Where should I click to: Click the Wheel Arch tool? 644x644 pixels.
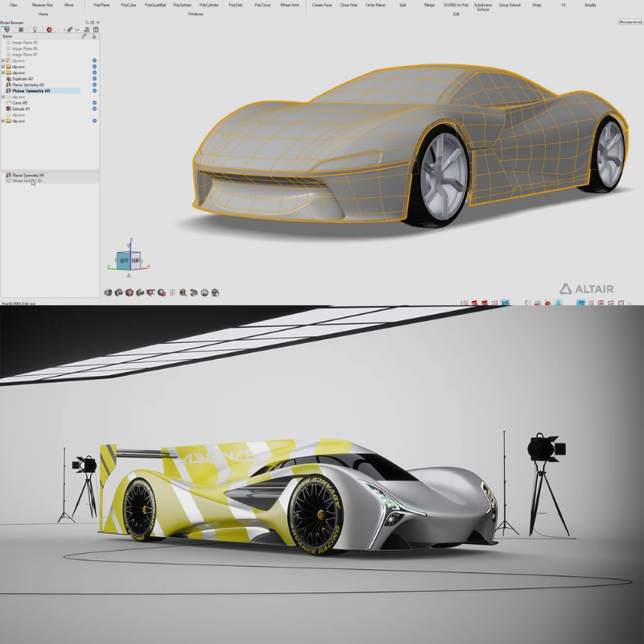(290, 5)
